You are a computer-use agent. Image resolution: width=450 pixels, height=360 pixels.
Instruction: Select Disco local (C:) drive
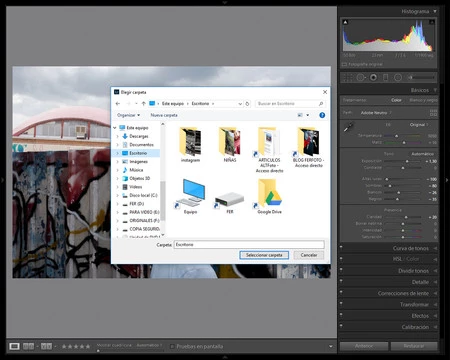pos(143,195)
